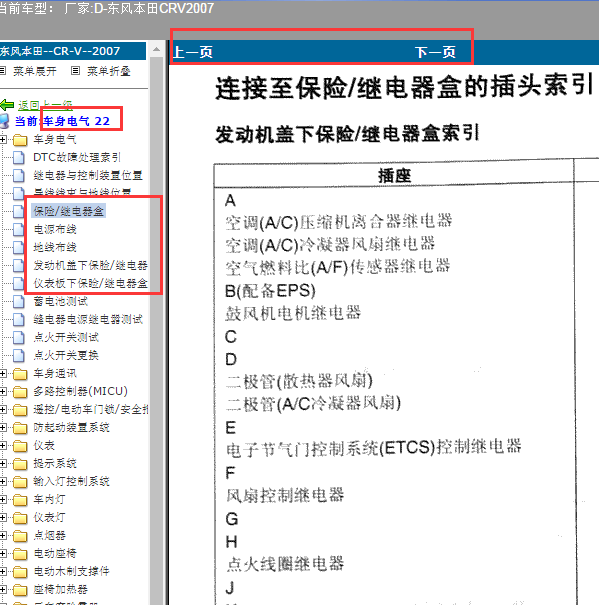
Task: Select the 电动座椅 folder label
Action: pyautogui.click(x=55, y=553)
